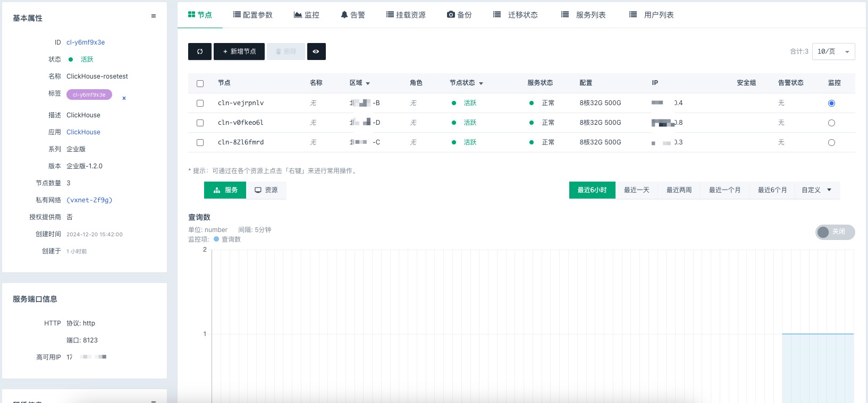
Task: Open the 10/页 page size dropdown
Action: pos(833,52)
